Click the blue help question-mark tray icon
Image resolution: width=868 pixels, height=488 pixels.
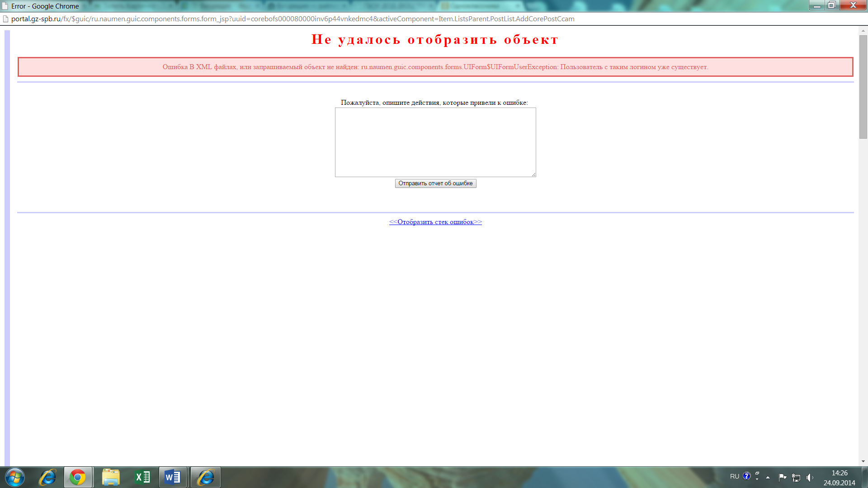(747, 476)
